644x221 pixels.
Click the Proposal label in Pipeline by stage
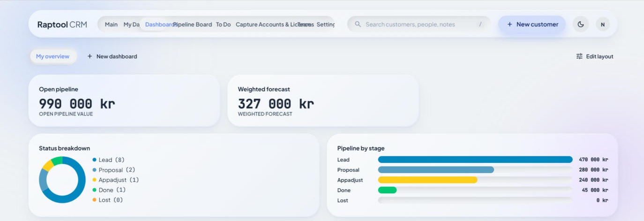tap(348, 170)
